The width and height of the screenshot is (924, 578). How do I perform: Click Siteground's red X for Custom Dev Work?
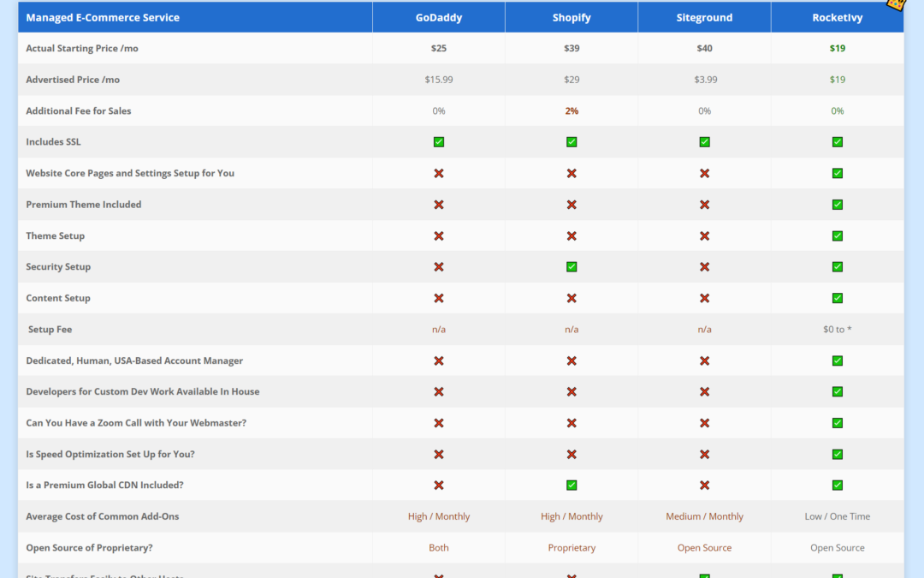[704, 391]
